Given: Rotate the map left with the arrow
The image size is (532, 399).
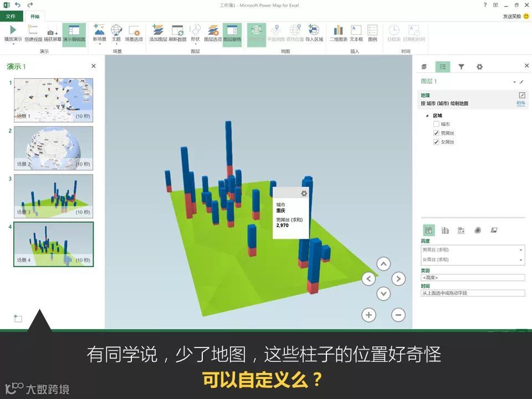Looking at the screenshot, I should (x=369, y=279).
